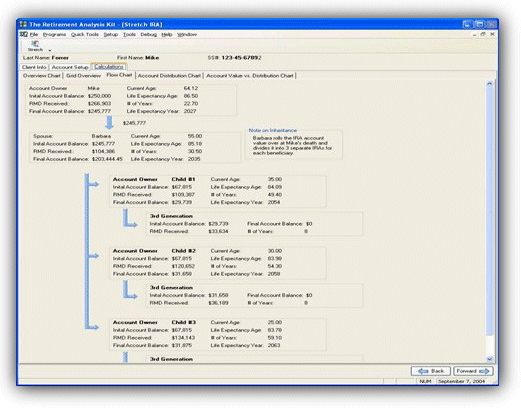Open the Debug menu
The height and width of the screenshot is (408, 521).
pos(148,34)
